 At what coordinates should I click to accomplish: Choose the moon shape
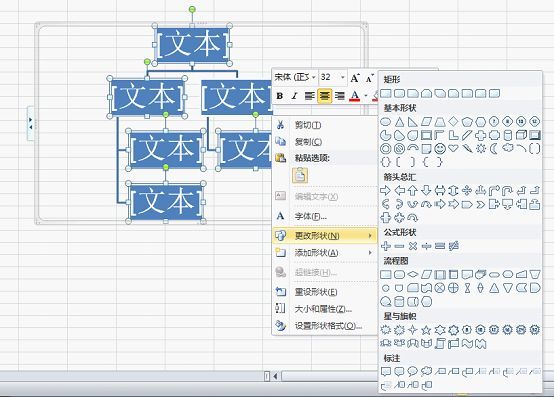click(x=494, y=148)
